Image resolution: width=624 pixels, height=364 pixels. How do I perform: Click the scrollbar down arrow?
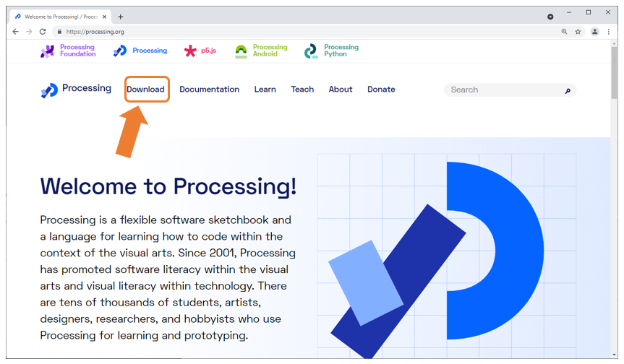pos(615,355)
